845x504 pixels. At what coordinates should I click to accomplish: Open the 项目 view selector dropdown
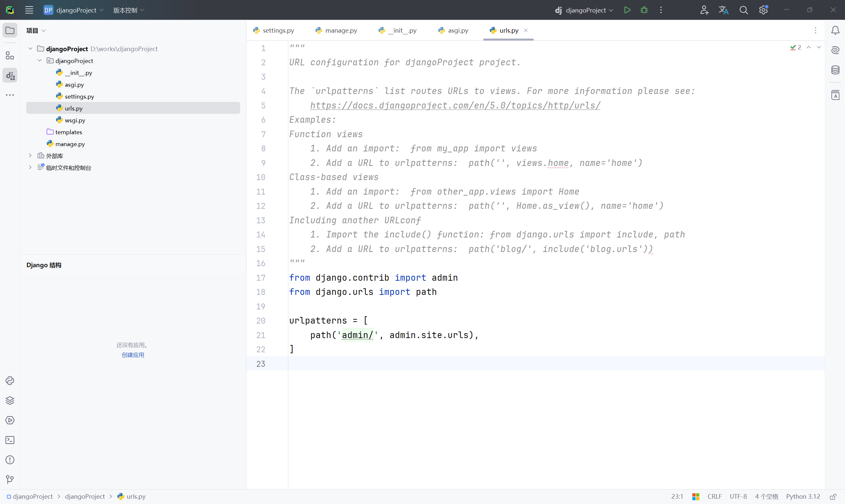[36, 31]
